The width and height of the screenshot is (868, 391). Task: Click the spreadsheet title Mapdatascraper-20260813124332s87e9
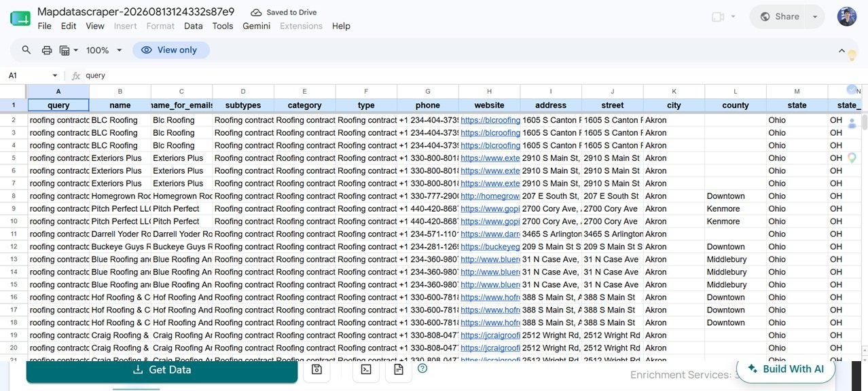point(136,12)
